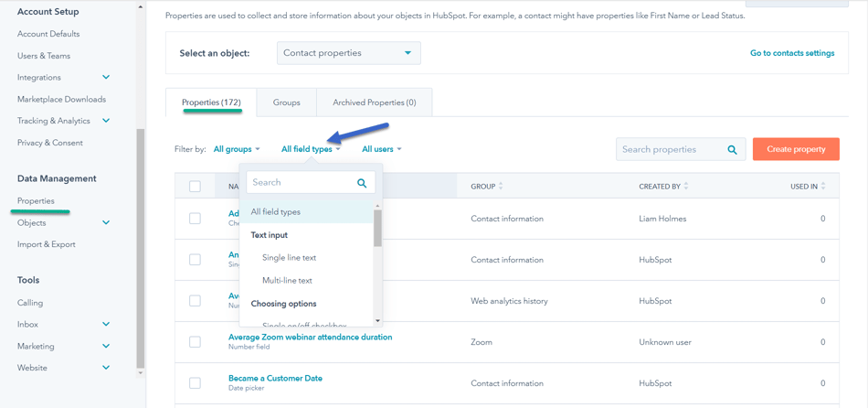Click the Create property button
Viewport: 868px width, 408px height.
(795, 149)
